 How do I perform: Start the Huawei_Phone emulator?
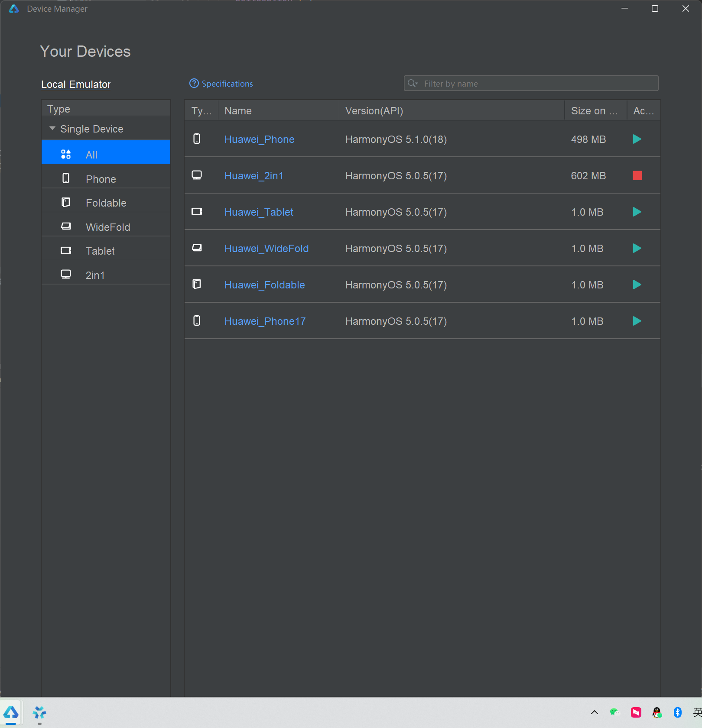tap(637, 139)
